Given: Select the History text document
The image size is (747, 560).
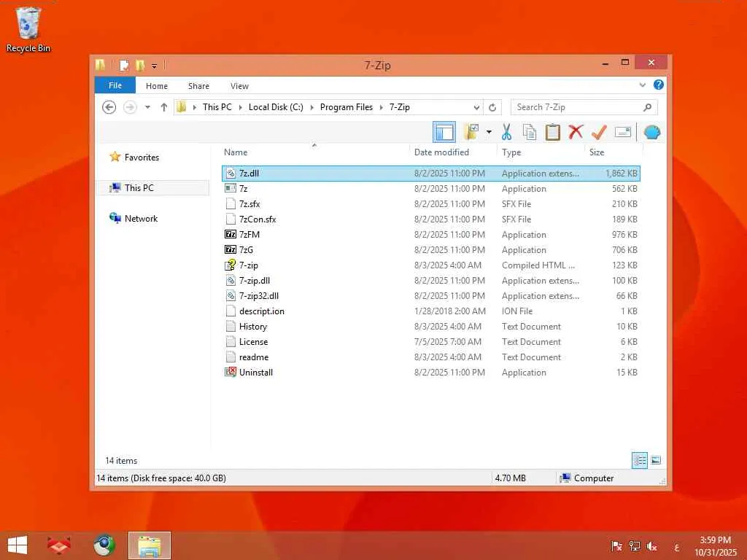Looking at the screenshot, I should (x=430, y=326).
